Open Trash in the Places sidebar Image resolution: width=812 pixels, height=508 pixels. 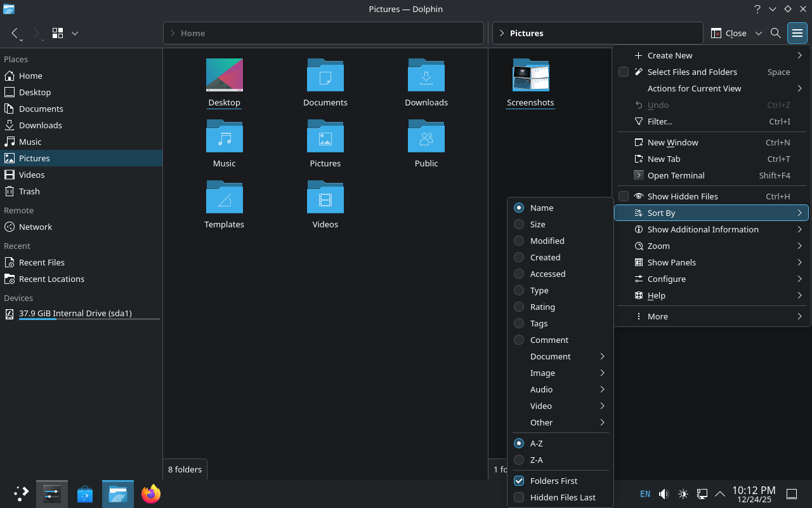(x=29, y=191)
